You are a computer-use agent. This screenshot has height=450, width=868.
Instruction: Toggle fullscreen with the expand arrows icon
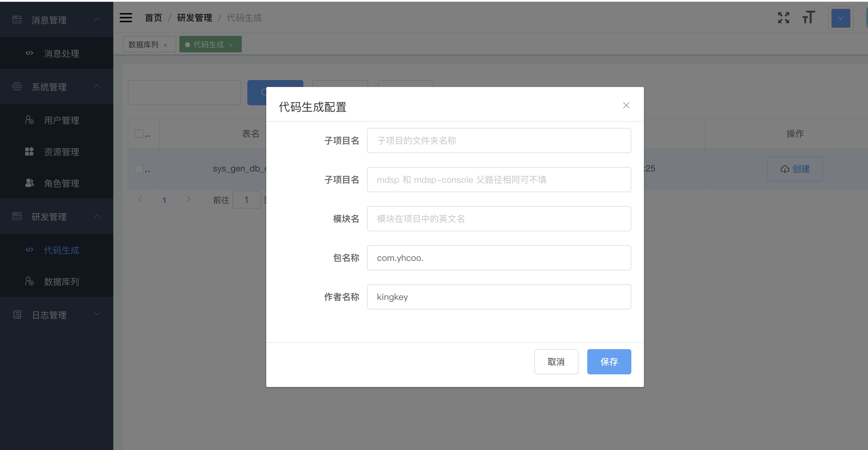tap(783, 18)
